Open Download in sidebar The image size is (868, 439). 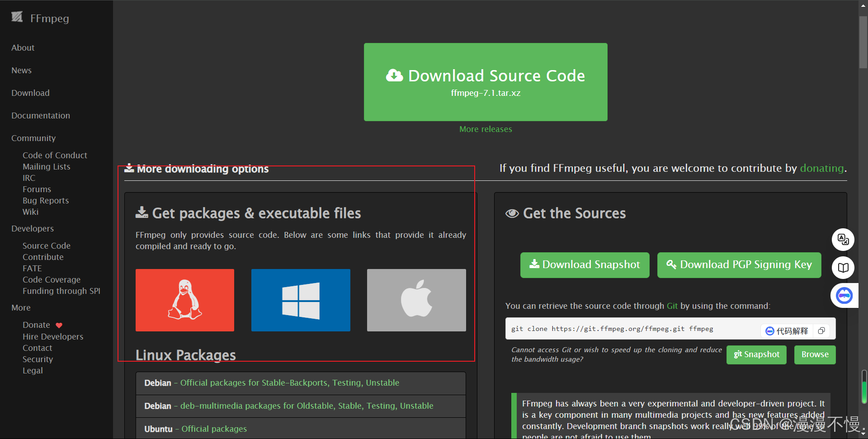tap(31, 93)
